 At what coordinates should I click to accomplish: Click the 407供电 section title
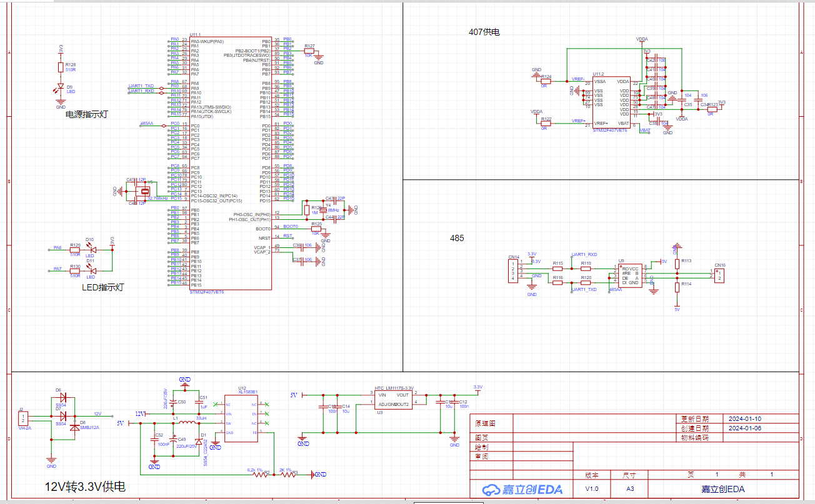(484, 32)
